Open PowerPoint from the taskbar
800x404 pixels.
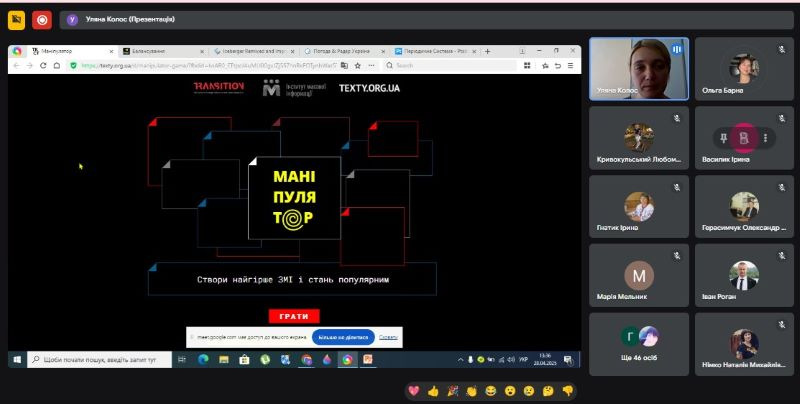[367, 360]
